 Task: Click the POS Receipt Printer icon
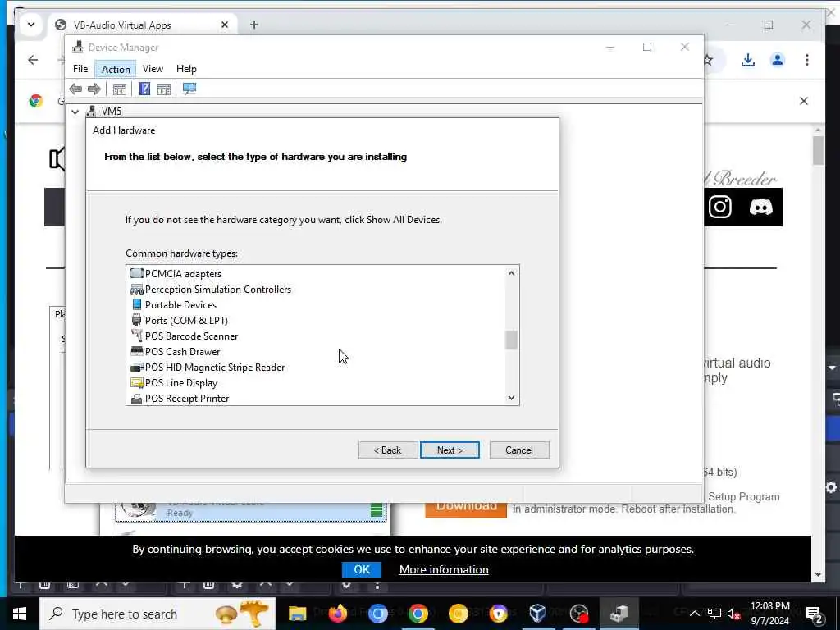tap(137, 399)
